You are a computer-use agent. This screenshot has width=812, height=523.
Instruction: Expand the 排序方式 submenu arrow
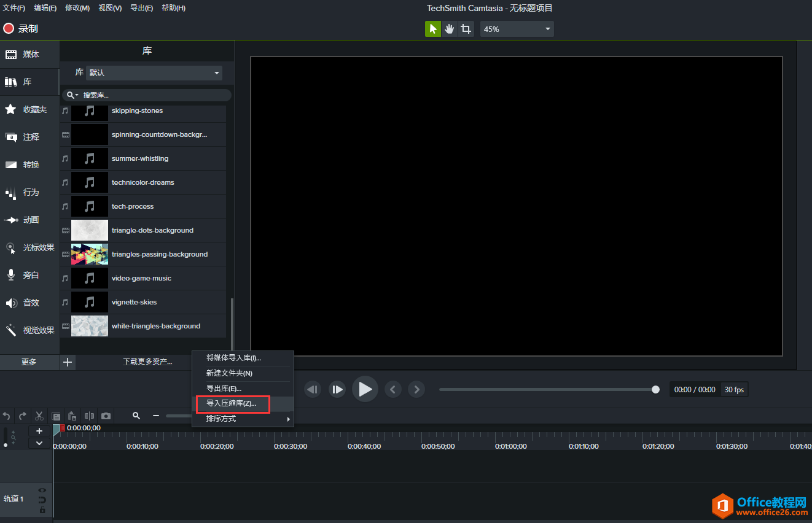(x=288, y=419)
